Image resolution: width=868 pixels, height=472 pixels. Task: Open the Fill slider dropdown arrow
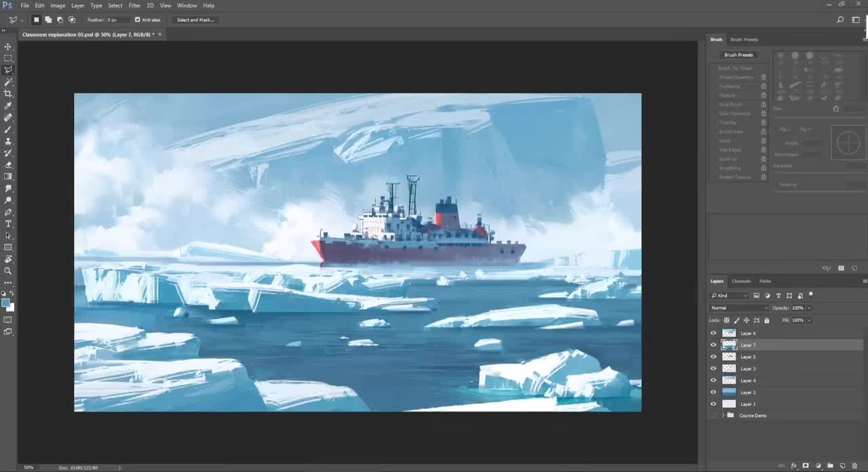point(809,320)
